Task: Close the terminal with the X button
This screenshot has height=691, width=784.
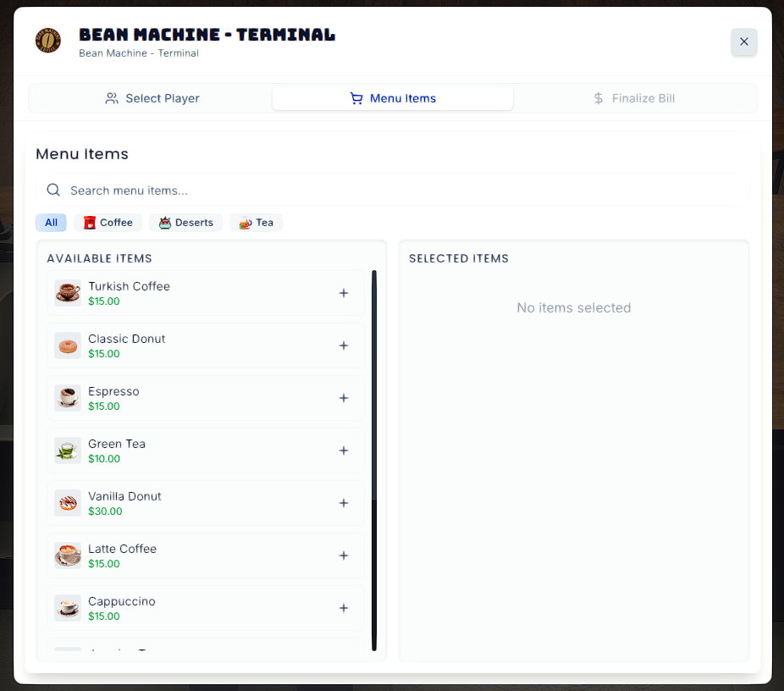Action: pyautogui.click(x=744, y=41)
